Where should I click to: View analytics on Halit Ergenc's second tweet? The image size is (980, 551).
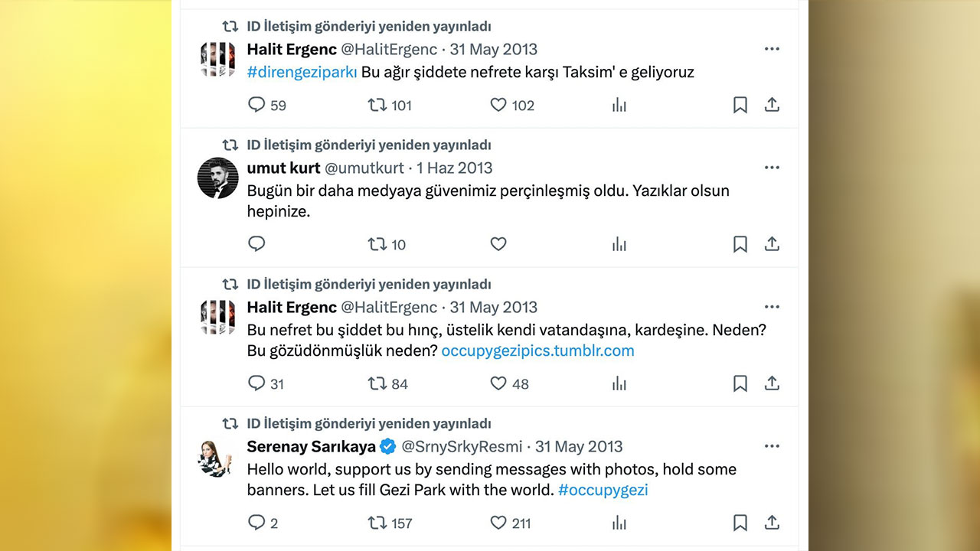click(x=619, y=383)
